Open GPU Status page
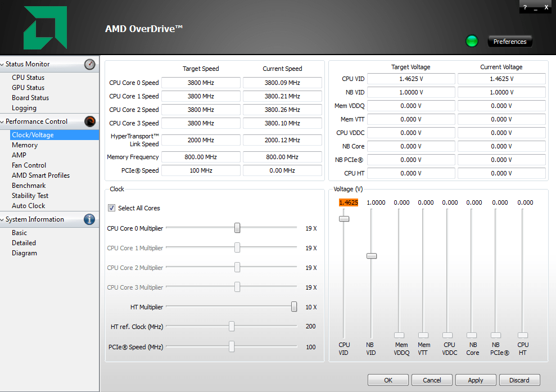 tap(28, 88)
